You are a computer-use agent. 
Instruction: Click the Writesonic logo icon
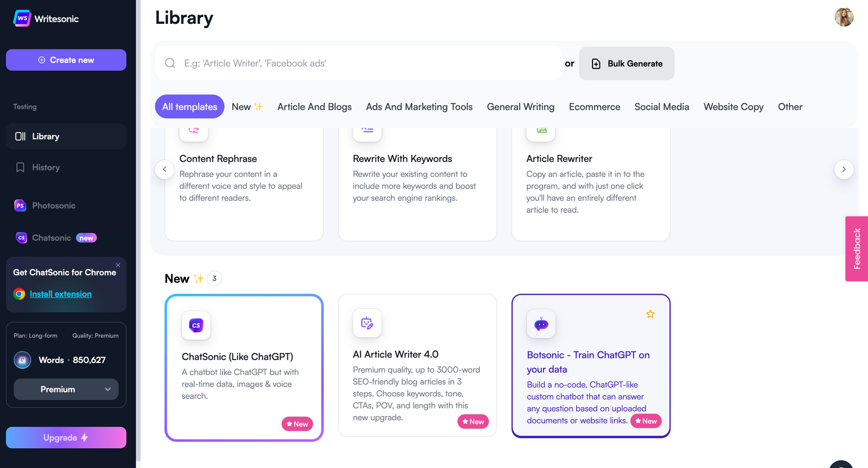22,18
